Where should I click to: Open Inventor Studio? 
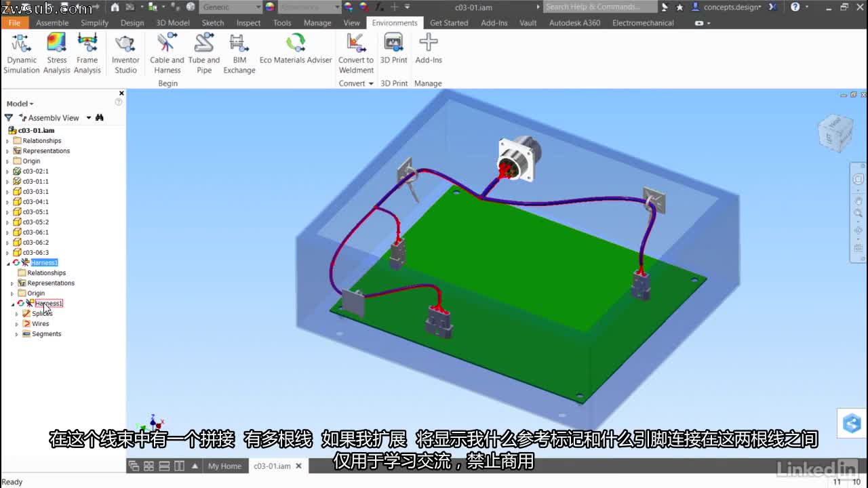coord(125,53)
